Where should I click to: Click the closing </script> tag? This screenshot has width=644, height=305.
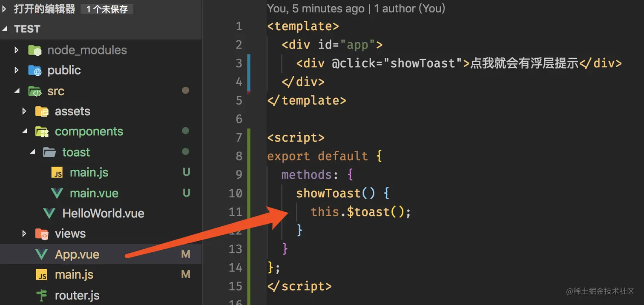(x=299, y=286)
